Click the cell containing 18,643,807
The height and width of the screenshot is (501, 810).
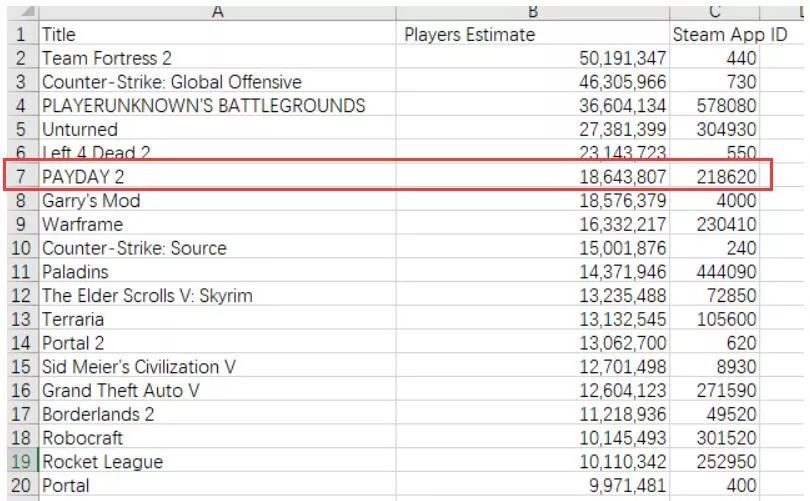[533, 177]
